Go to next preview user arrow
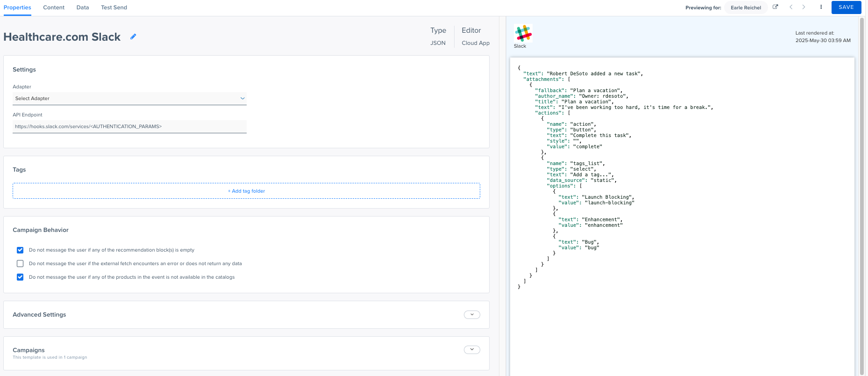Screen dimensions: 868x376 [x=804, y=7]
